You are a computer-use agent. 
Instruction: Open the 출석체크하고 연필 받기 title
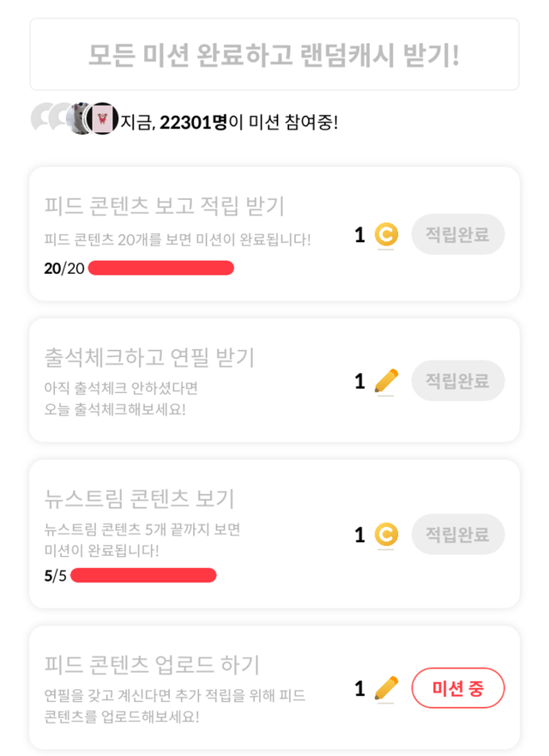(149, 356)
